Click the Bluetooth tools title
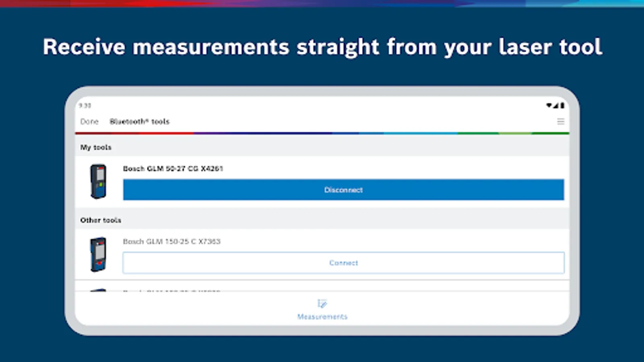This screenshot has width=644, height=362. [x=140, y=121]
